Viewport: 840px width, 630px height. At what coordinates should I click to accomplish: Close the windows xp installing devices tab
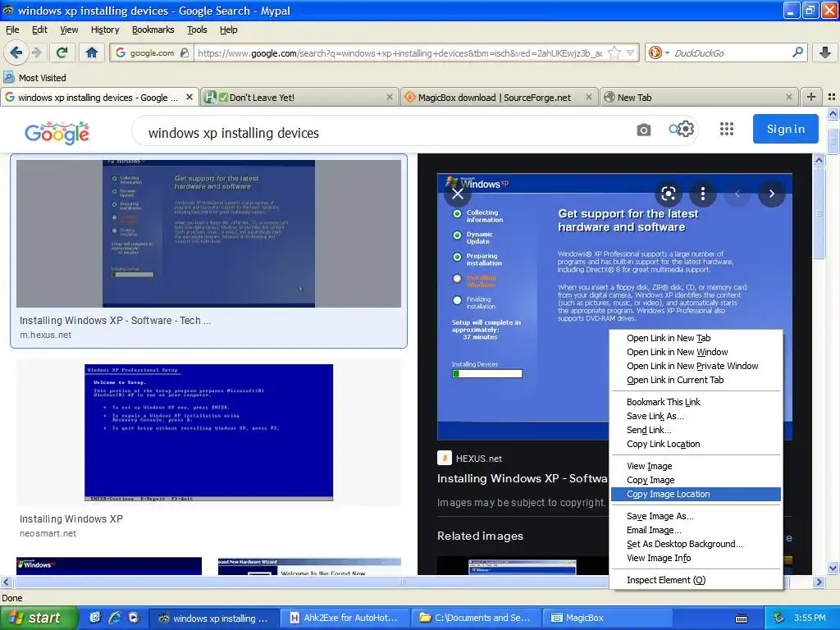[x=189, y=97]
